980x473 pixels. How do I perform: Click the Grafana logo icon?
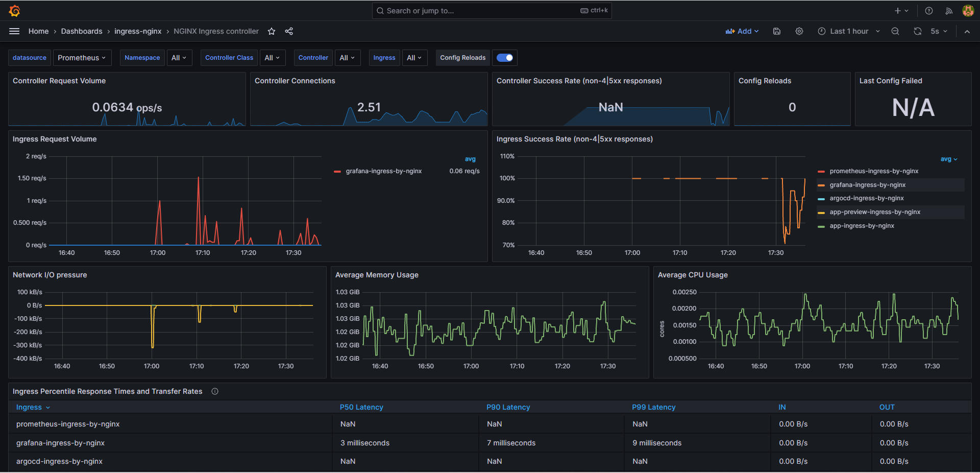[x=14, y=11]
